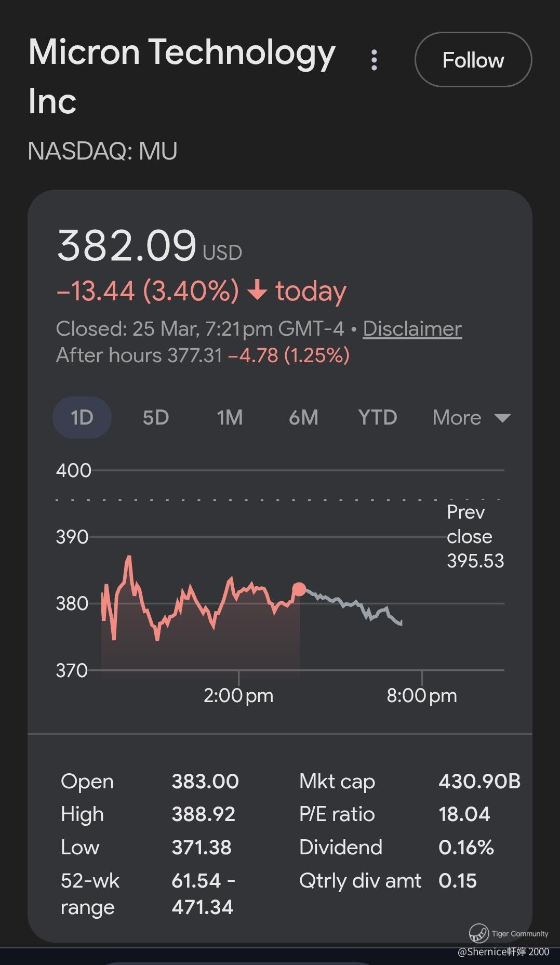Click the Micron Technology Inc title
Screen dimensions: 560x965
[x=182, y=75]
